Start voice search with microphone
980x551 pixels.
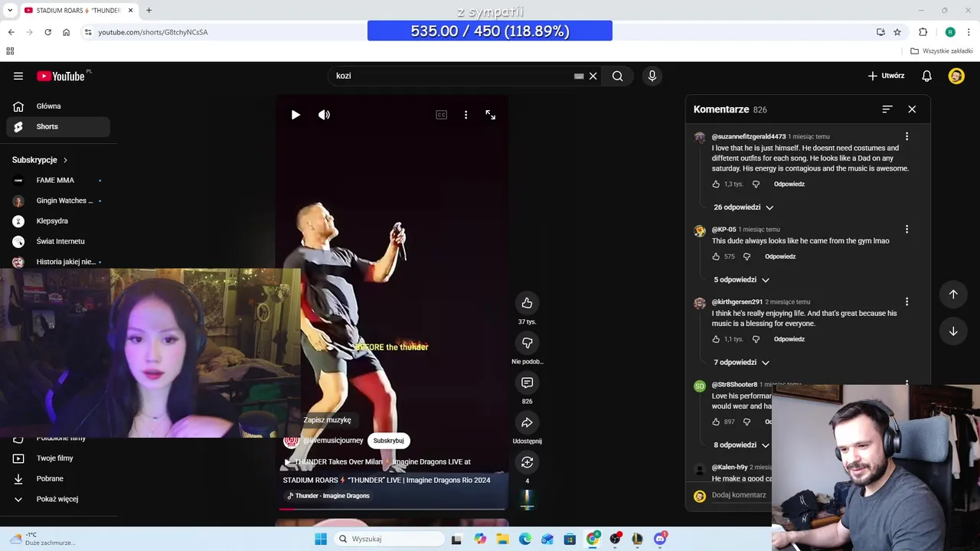[652, 76]
